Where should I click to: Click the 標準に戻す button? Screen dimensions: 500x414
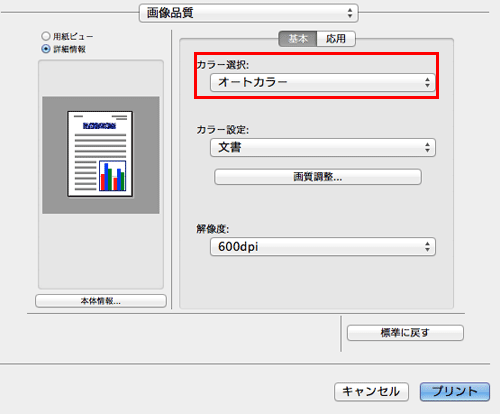(405, 333)
